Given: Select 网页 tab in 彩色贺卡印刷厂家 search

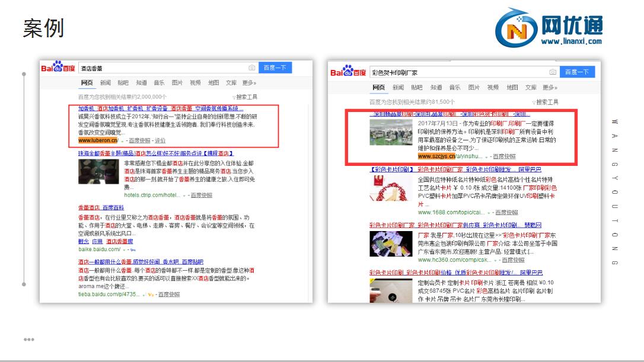Looking at the screenshot, I should pyautogui.click(x=379, y=88).
